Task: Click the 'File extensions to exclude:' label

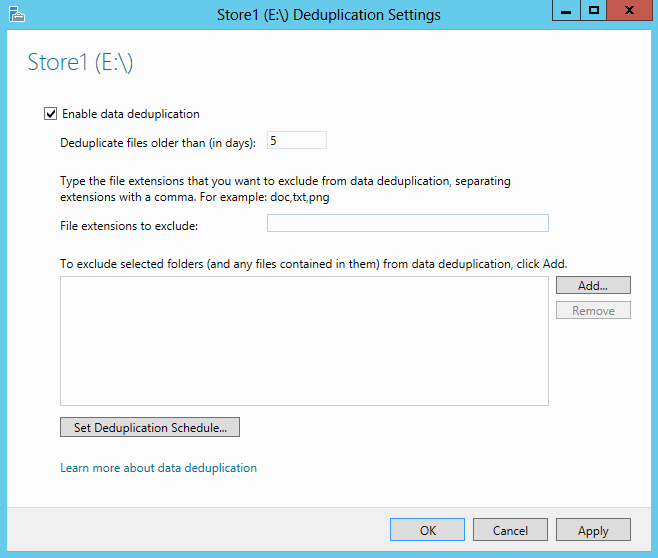Action: (129, 226)
